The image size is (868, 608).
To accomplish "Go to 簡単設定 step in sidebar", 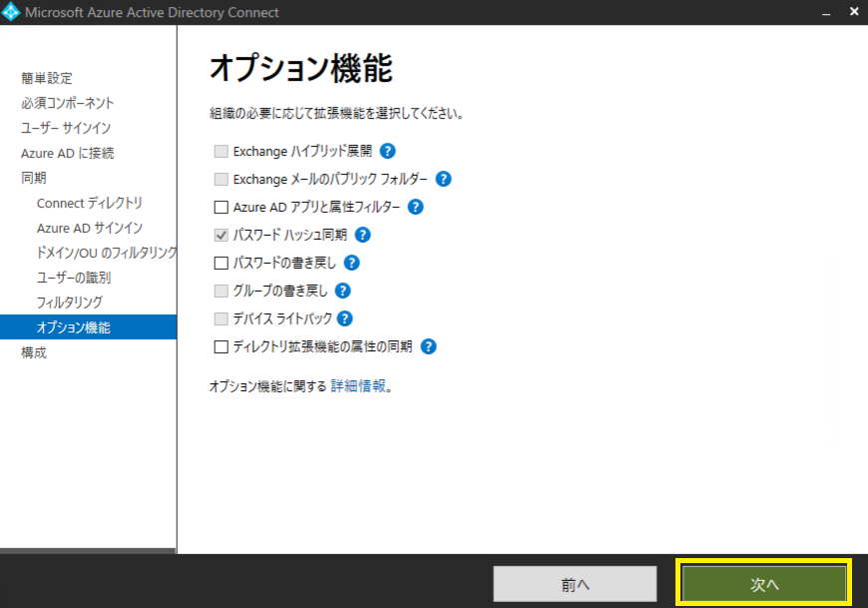I will click(47, 78).
